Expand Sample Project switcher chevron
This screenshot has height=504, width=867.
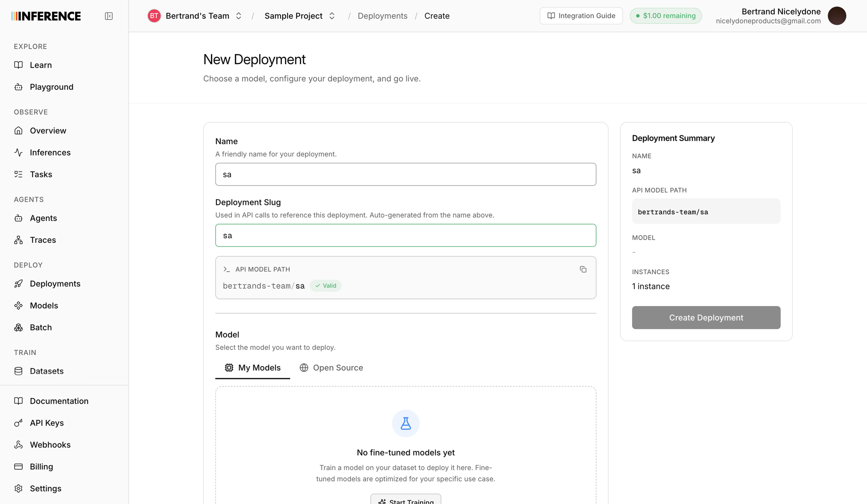coord(332,16)
